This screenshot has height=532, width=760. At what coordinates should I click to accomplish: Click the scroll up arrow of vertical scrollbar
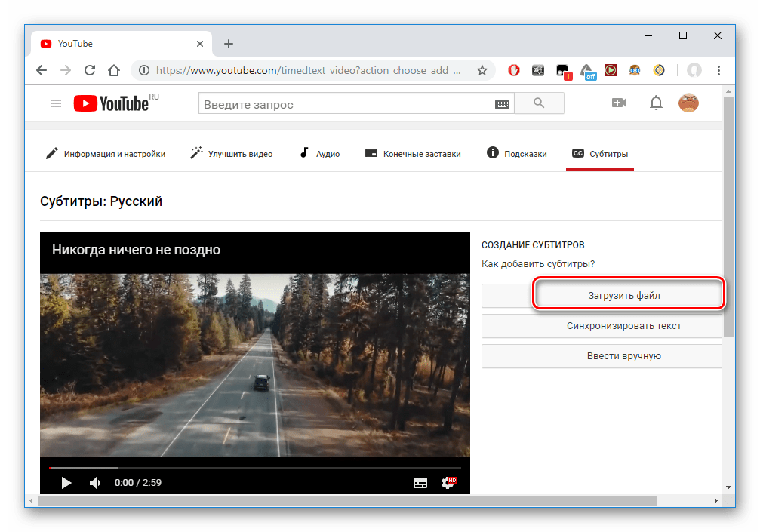pos(728,91)
